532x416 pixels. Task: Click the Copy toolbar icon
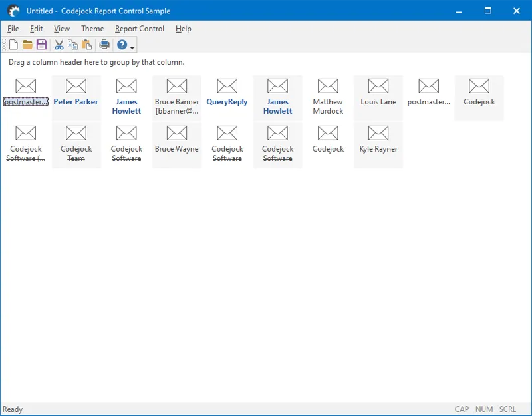(x=73, y=45)
